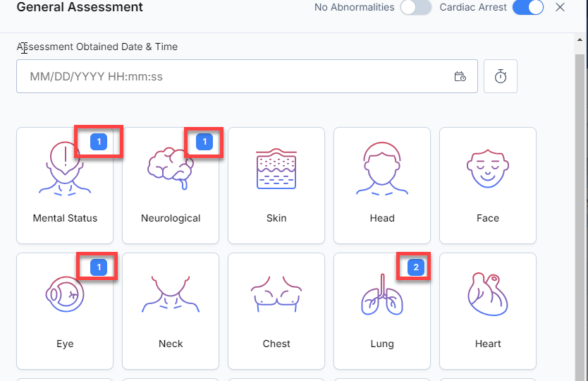Screen dimensions: 588x381
Task: Choose the Head assessment icon
Action: pos(382,169)
